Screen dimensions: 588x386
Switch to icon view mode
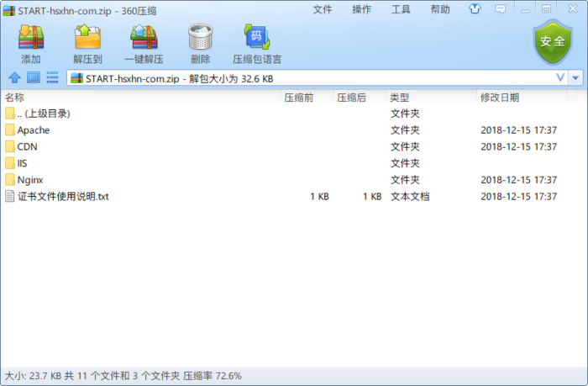34,77
